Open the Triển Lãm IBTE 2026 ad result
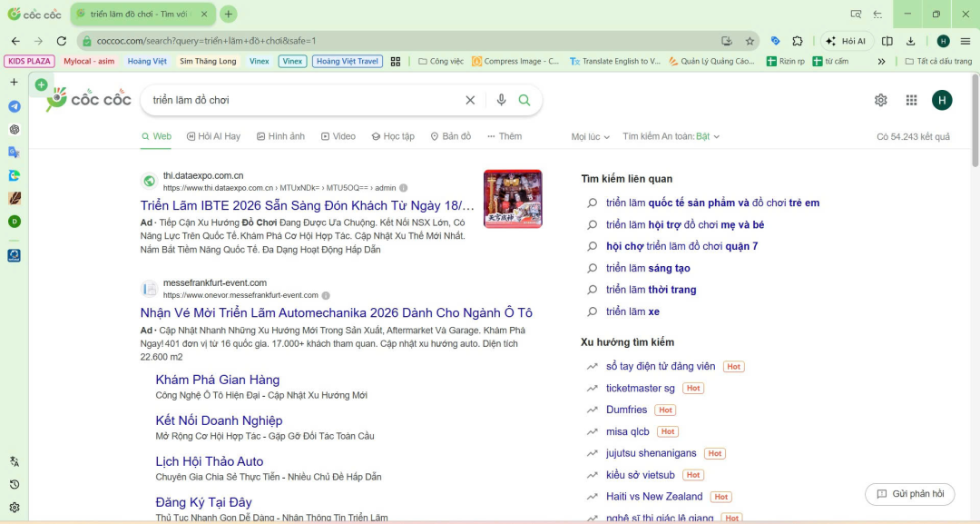 point(307,205)
